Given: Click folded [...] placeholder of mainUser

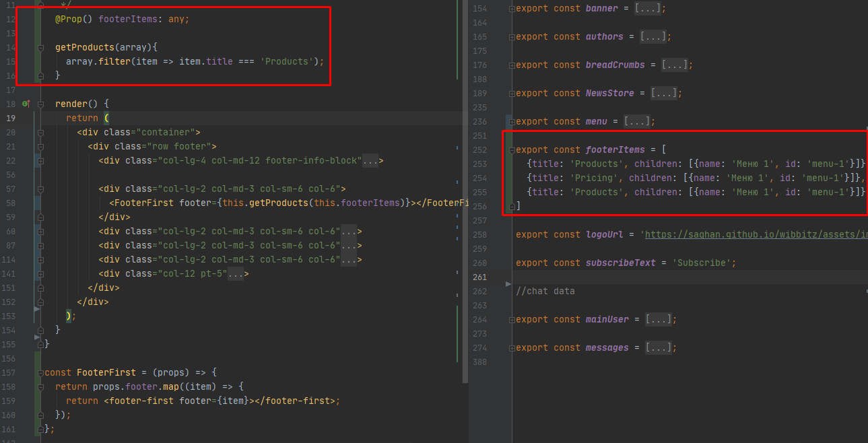Looking at the screenshot, I should coord(659,320).
